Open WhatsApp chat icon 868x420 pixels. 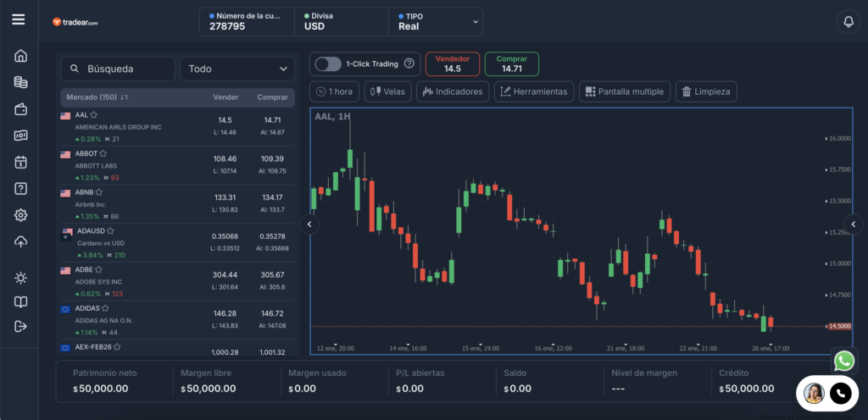point(844,362)
